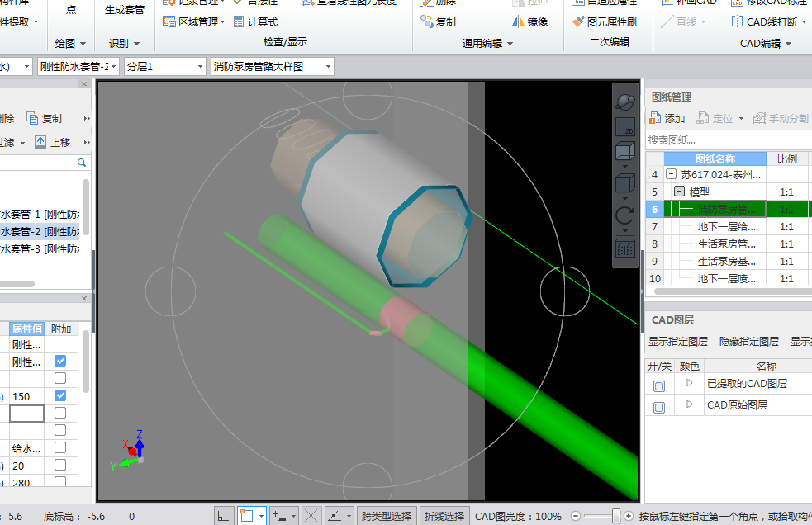Click the wireframe cube view icon
Screen dimensions: 812x525
pyautogui.click(x=625, y=152)
